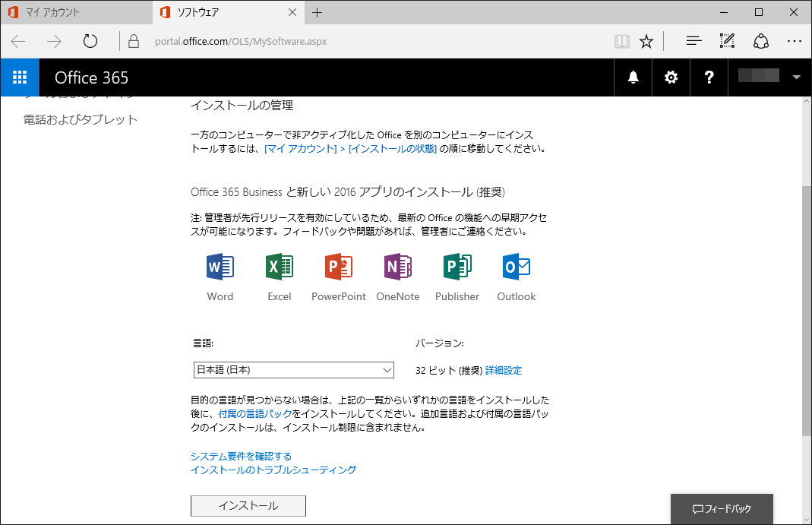Open the settings gear in Office 365 header

pyautogui.click(x=671, y=77)
